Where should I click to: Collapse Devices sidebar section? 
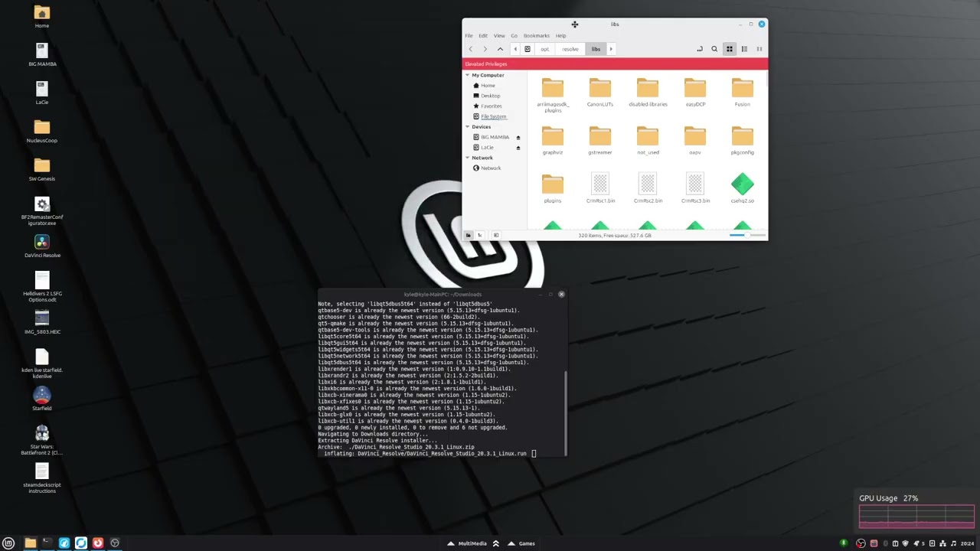[467, 126]
